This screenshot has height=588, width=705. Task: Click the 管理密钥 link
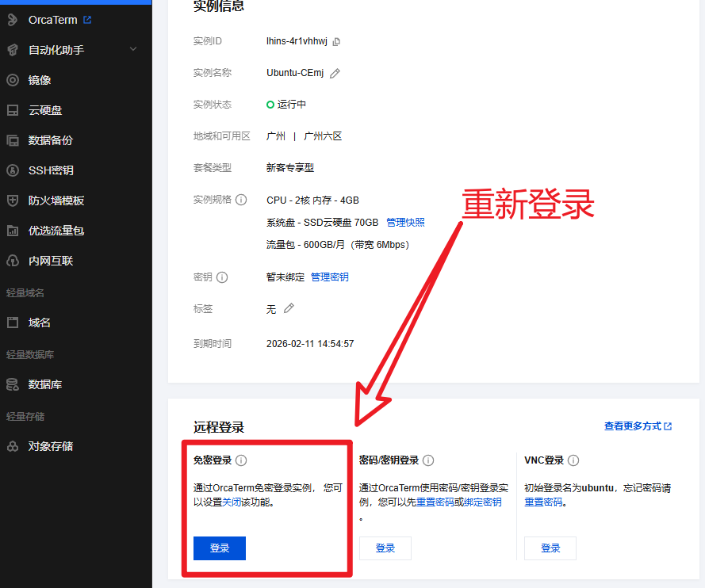329,277
